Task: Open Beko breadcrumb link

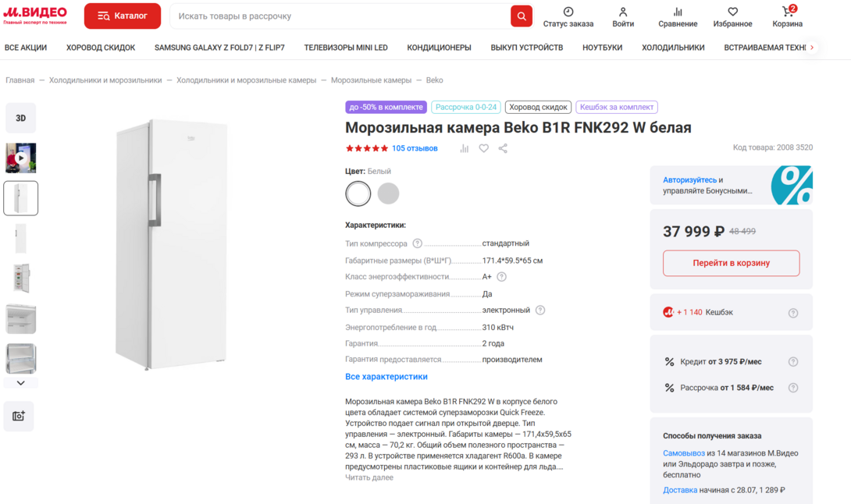Action: [434, 80]
